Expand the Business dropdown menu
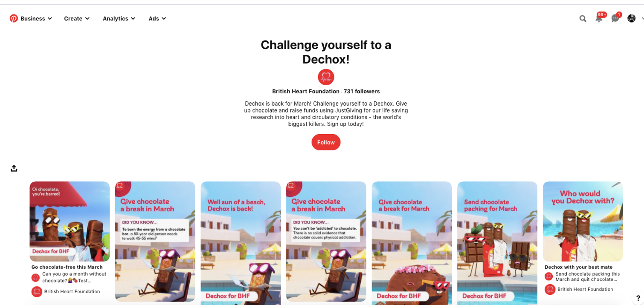Image resolution: width=644 pixels, height=305 pixels. (36, 18)
